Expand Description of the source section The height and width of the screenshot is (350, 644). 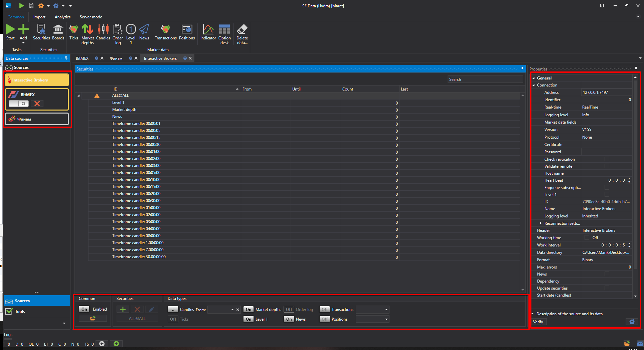coord(533,314)
